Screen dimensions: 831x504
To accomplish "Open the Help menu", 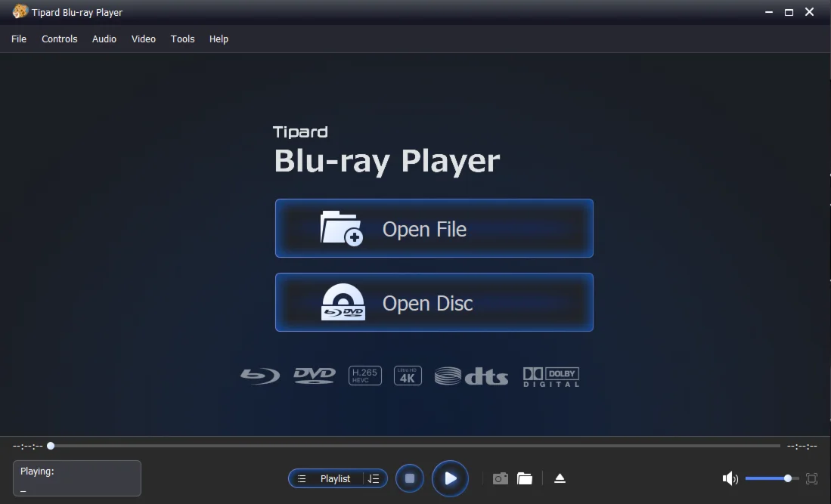I will click(219, 39).
